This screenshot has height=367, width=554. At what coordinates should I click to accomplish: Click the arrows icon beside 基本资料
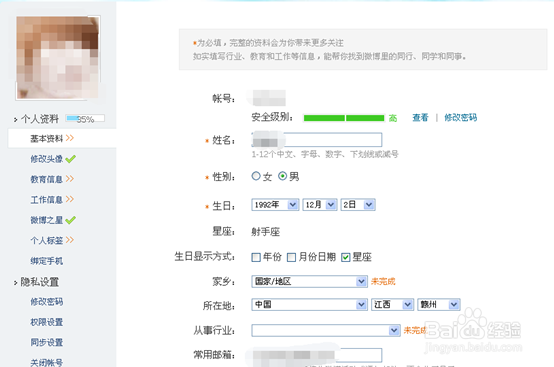(x=70, y=138)
